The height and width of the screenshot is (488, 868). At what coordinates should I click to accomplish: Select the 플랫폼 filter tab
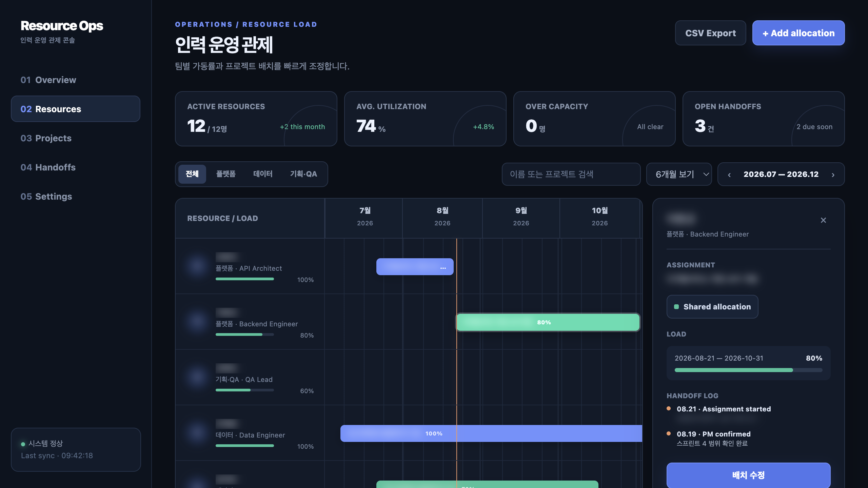pyautogui.click(x=226, y=174)
